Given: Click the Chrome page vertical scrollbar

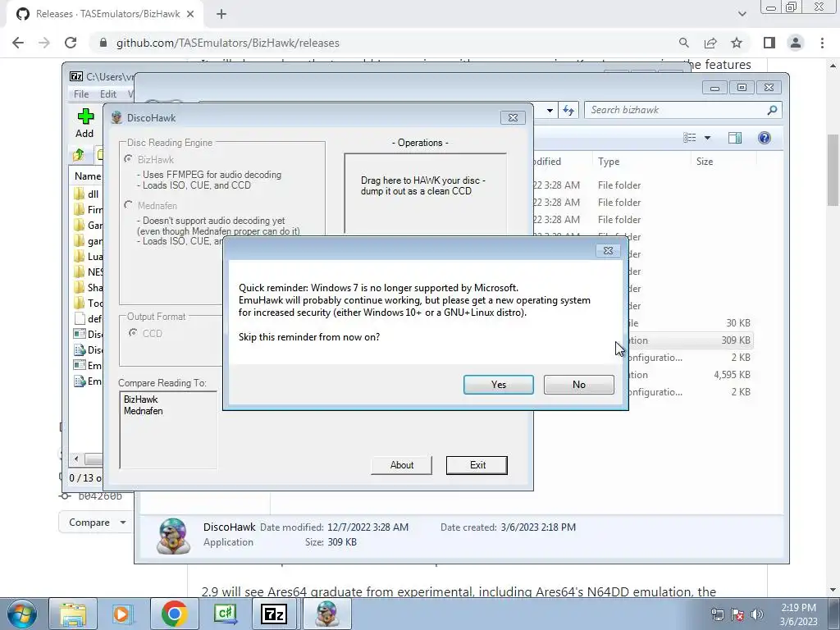Looking at the screenshot, I should [833, 169].
